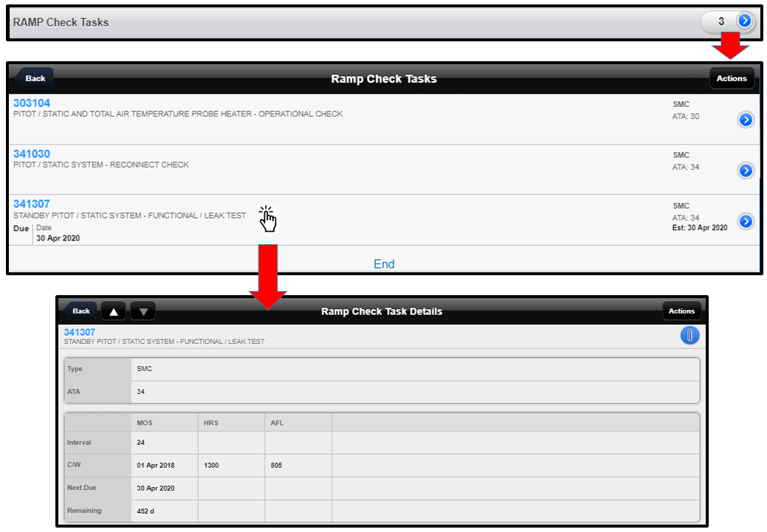Click Type value SMC in details
Screen dimensions: 767x532
(x=144, y=369)
